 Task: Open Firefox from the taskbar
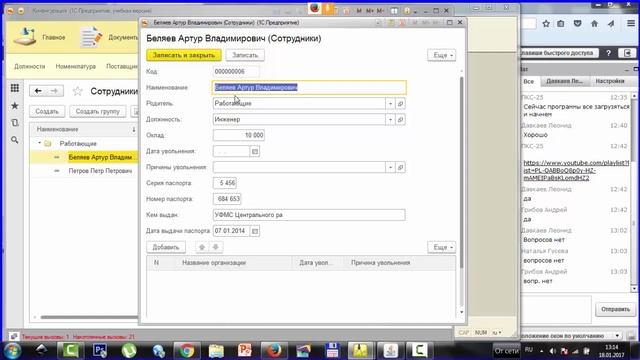274,351
